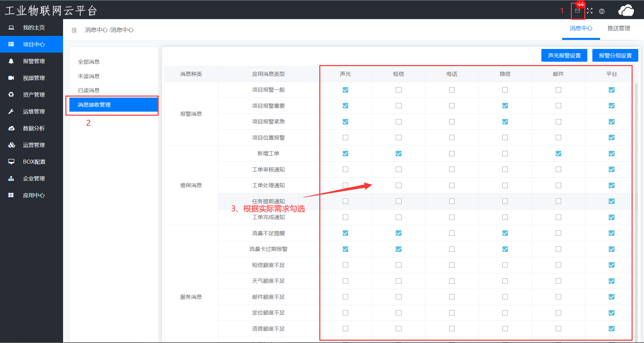Uncheck 邮件 for 新增工单
Viewport: 644px width, 343px height.
558,154
